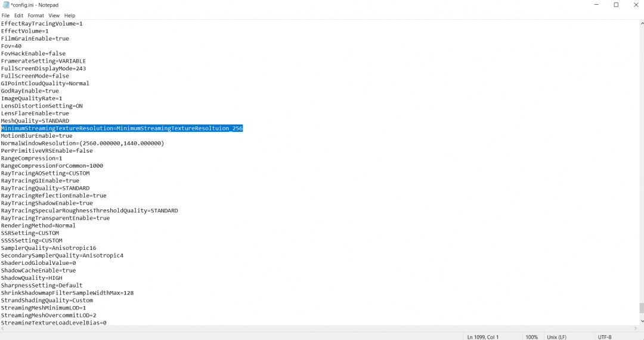Viewport: 644px width, 340px height.
Task: Click the highlighted MinimumStreamingTextureResolution line
Action: point(122,128)
